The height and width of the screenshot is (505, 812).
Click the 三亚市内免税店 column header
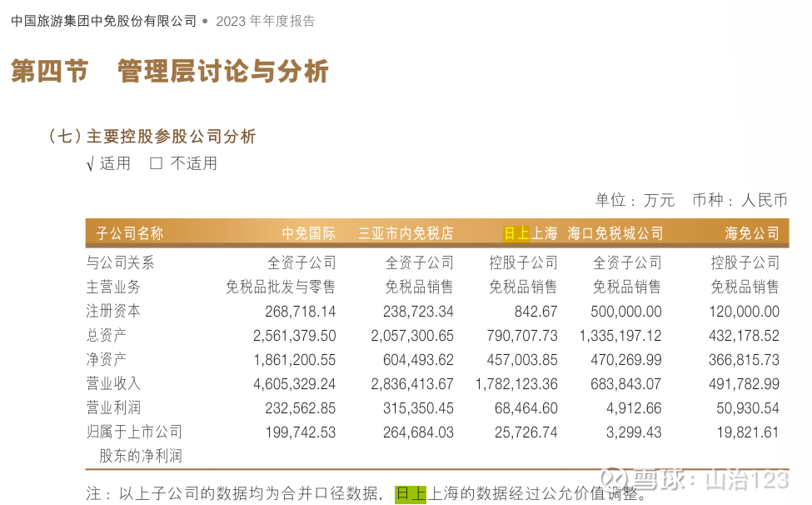click(406, 233)
